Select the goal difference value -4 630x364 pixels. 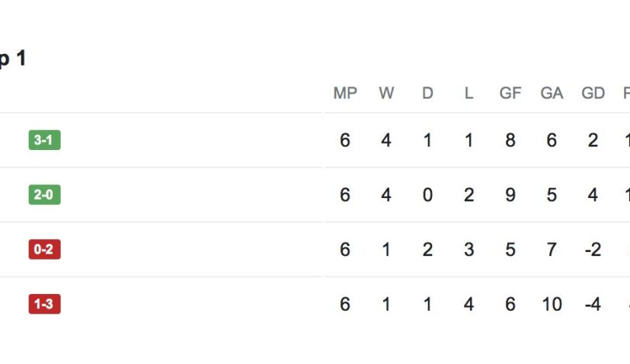[593, 305]
